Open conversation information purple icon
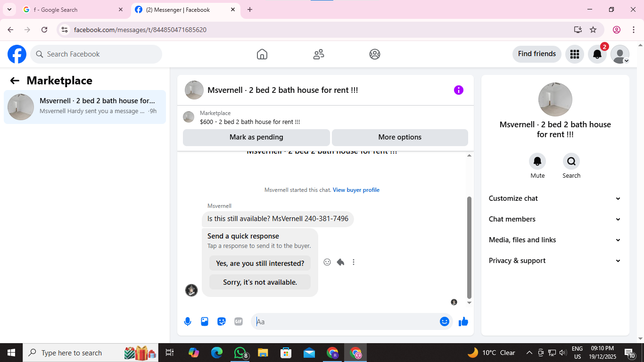Image resolution: width=644 pixels, height=362 pixels. pos(459,90)
